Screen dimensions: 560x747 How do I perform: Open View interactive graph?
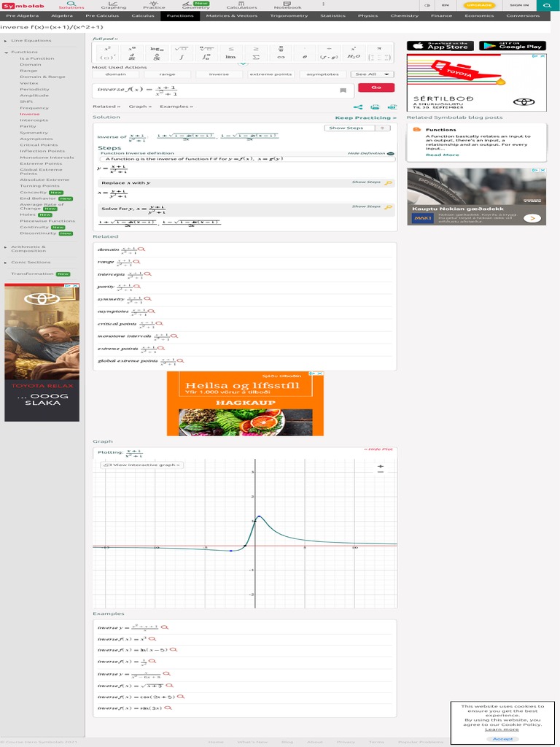pos(142,465)
